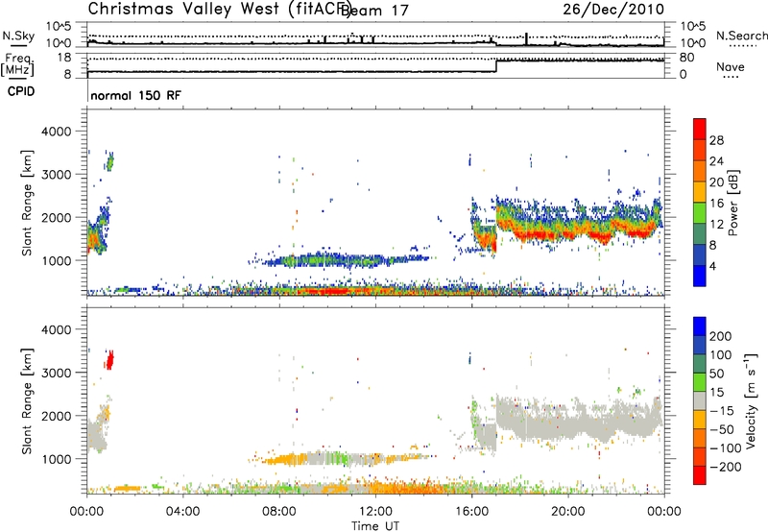The width and height of the screenshot is (768, 532).
Task: Click the "04:00" time tick label
Action: [x=182, y=512]
